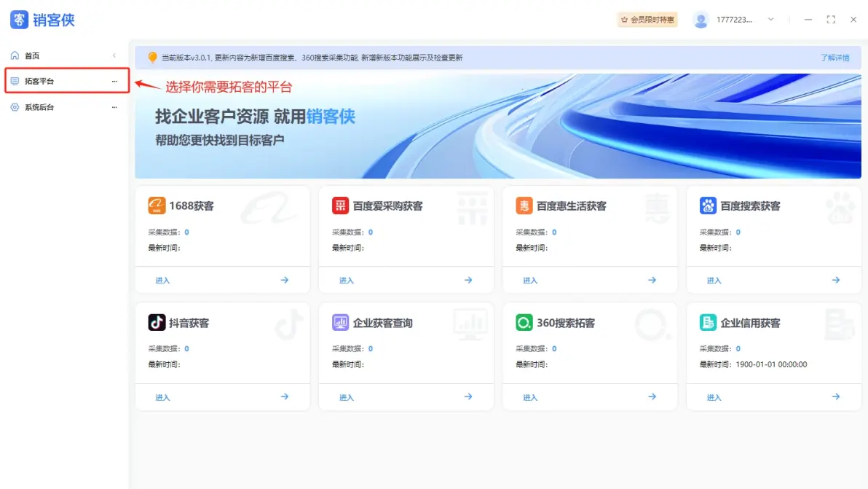The width and height of the screenshot is (868, 489).
Task: Select the 1688获客 card title
Action: click(x=192, y=206)
